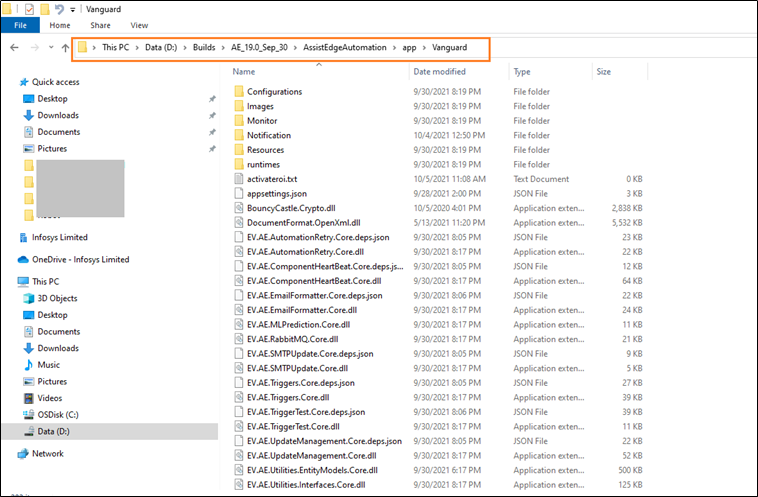Open the Configurations folder icon
758x497 pixels.
pos(239,92)
